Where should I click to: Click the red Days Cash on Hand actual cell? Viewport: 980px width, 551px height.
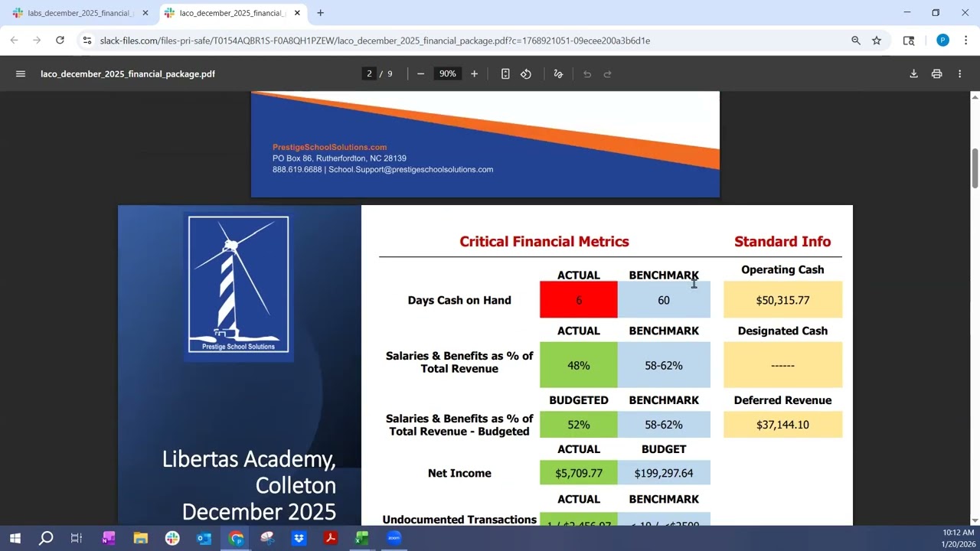pos(579,300)
